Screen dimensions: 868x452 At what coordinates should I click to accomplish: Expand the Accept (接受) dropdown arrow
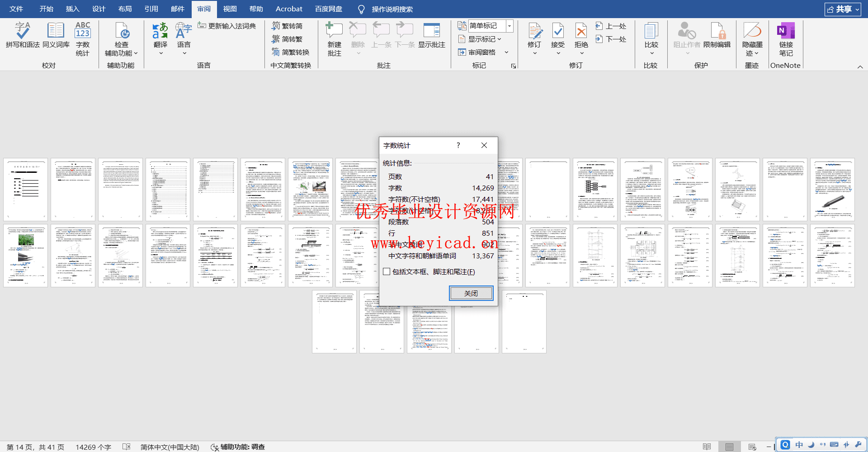(558, 53)
